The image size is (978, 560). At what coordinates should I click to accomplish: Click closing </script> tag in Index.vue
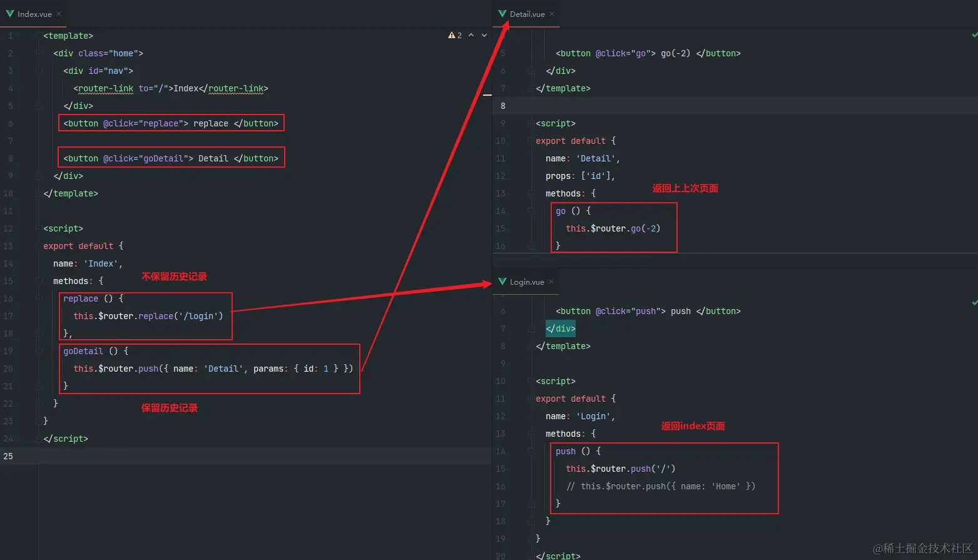(66, 439)
